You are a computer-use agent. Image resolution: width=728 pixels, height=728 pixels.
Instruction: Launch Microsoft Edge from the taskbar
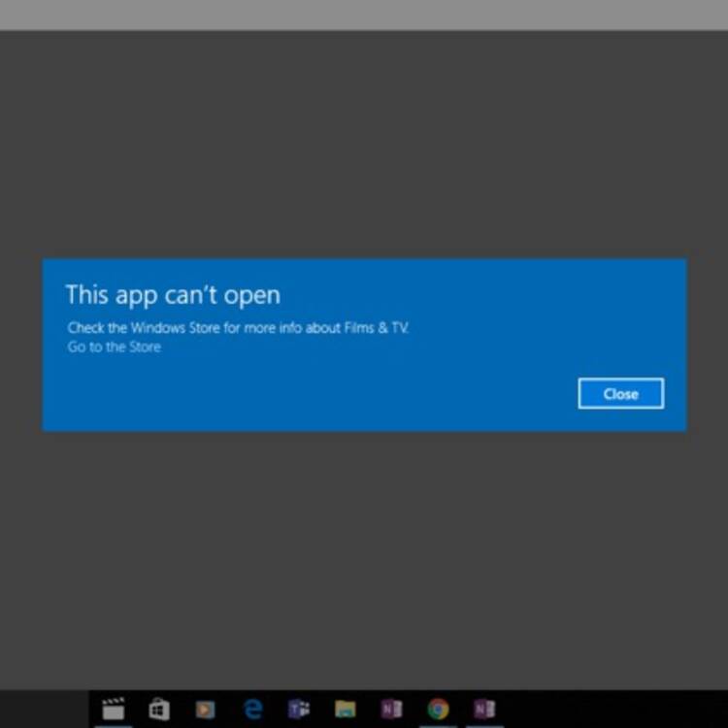pyautogui.click(x=252, y=709)
